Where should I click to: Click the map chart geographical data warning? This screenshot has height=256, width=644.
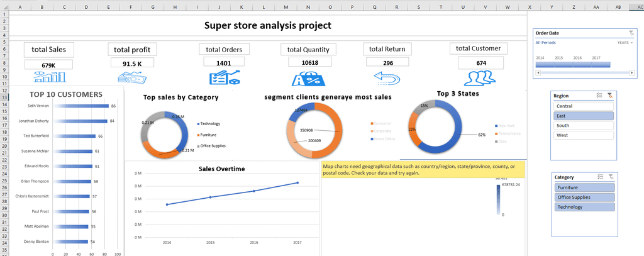click(423, 170)
